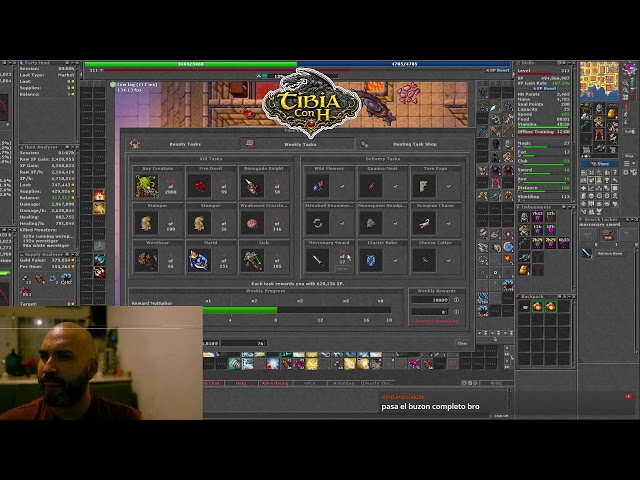Toggle the PvP mode button
Image resolution: width=640 pixels, height=480 pixels.
(x=629, y=132)
